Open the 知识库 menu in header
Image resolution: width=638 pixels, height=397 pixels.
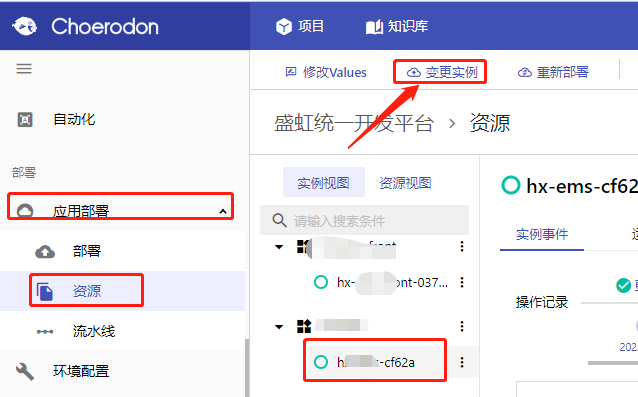coord(397,26)
